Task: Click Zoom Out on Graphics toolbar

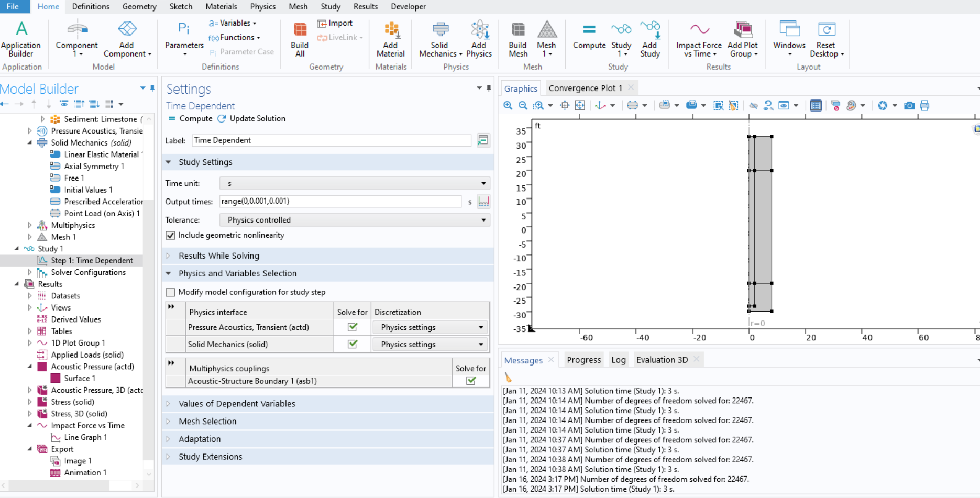Action: 523,106
